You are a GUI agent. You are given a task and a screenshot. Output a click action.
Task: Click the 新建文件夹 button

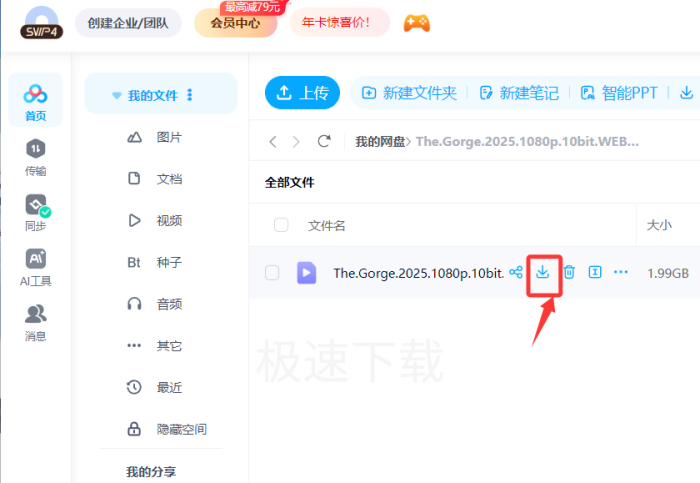409,93
